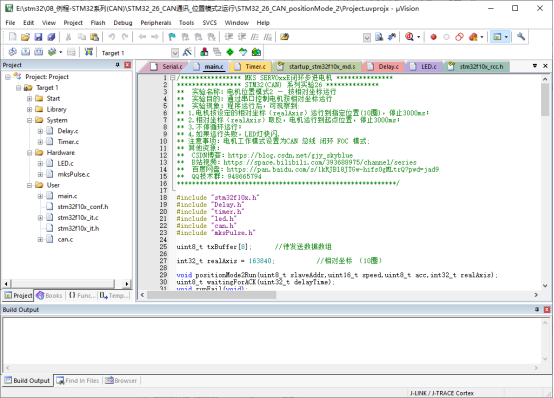Toggle pin on Project panel

coord(118,65)
